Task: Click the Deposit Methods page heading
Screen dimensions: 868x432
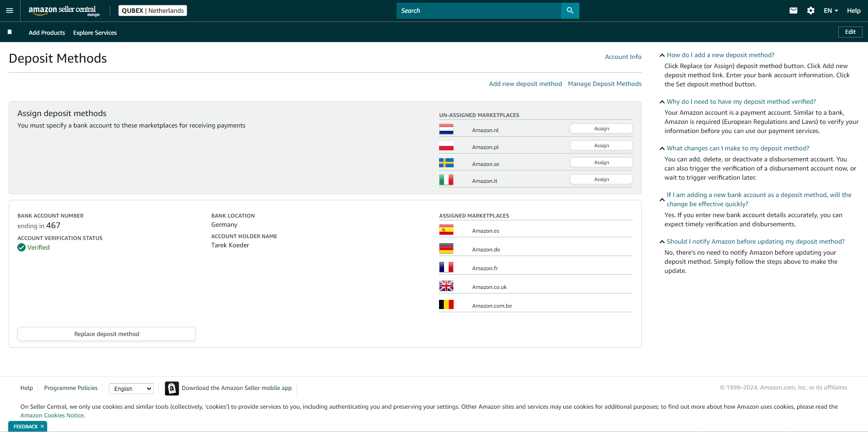Action: 58,59
